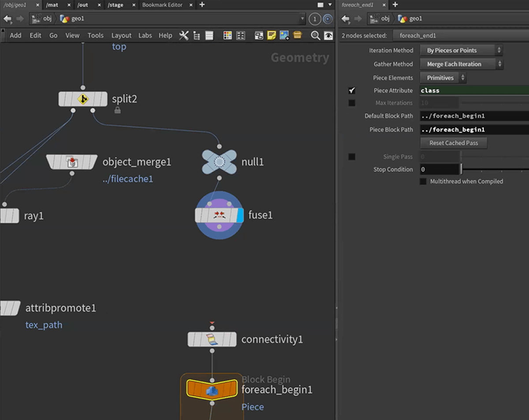Click the magnifier find-node icon
The height and width of the screenshot is (420, 529).
pyautogui.click(x=315, y=36)
